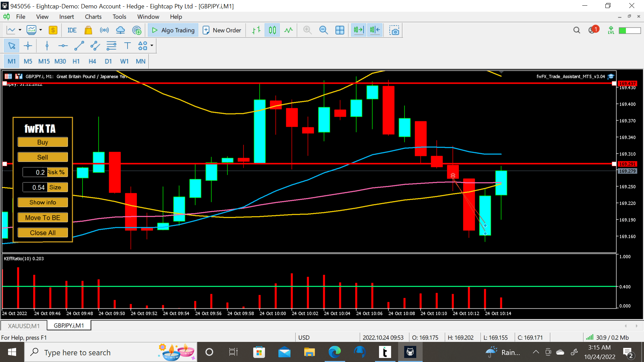Switch chart to candlestick display mode
644x362 pixels.
(272, 30)
